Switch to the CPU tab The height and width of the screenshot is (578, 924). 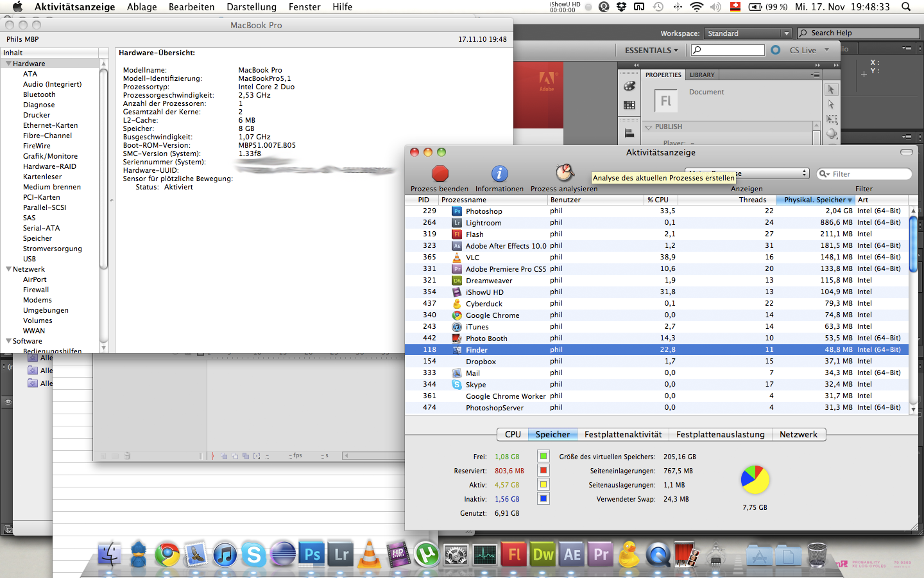(513, 434)
